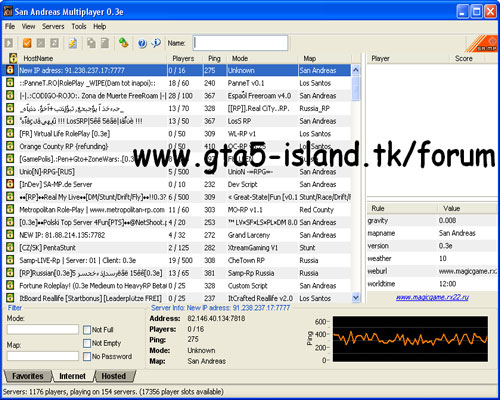Switch to the Hosted tab

(x=114, y=376)
